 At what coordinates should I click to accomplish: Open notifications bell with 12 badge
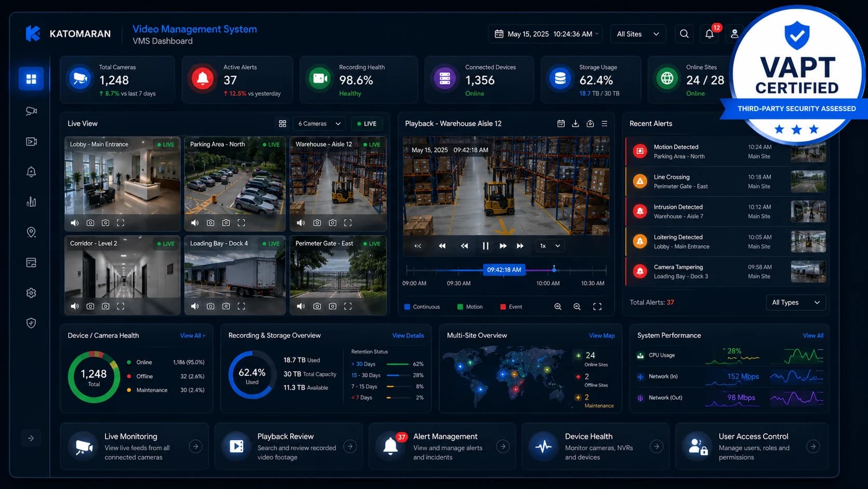pyautogui.click(x=710, y=34)
